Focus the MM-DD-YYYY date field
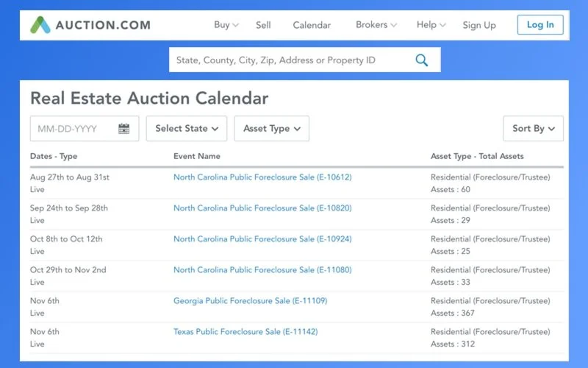 71,129
